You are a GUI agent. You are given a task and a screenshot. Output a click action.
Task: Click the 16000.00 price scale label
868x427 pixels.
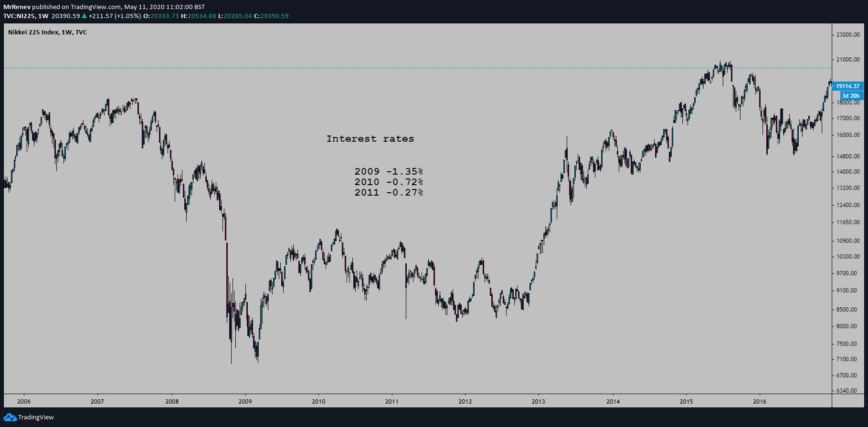pyautogui.click(x=848, y=135)
